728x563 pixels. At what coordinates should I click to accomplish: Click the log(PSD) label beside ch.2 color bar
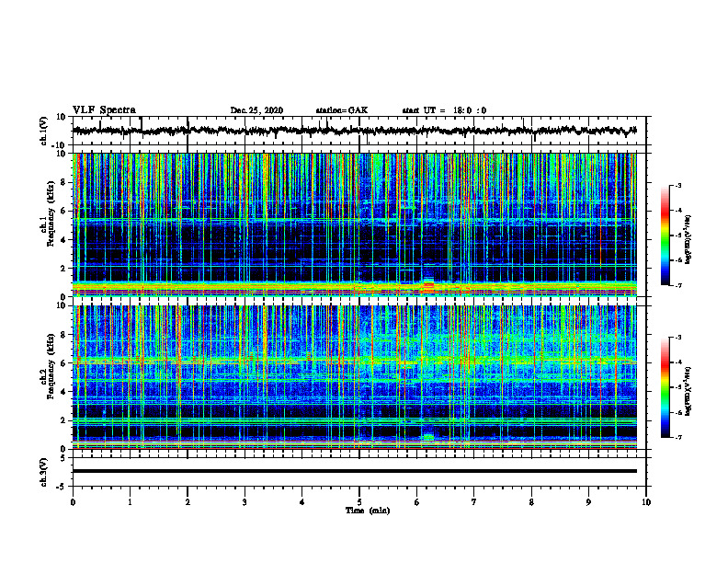pos(688,391)
